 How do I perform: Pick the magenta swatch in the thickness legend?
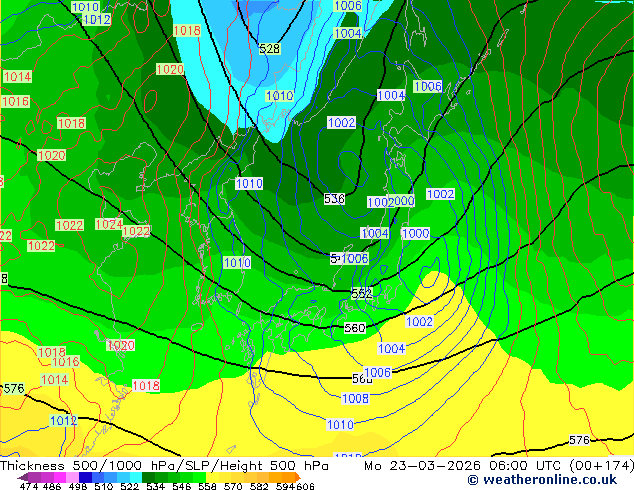pyautogui.click(x=60, y=477)
